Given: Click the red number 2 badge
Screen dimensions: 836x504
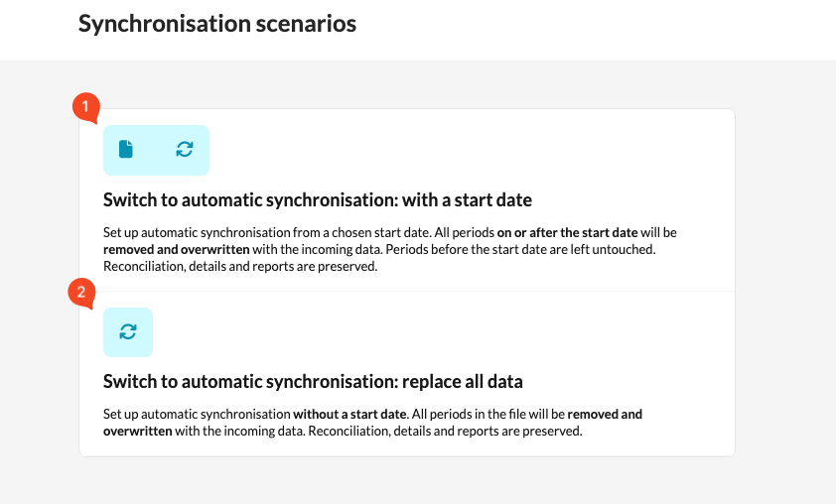Looking at the screenshot, I should coord(81,292).
